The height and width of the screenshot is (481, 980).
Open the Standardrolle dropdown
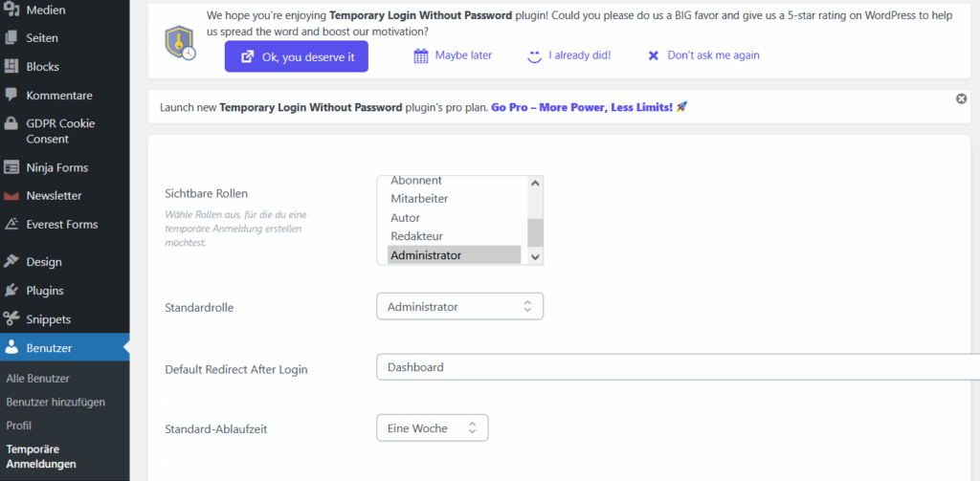(x=460, y=307)
